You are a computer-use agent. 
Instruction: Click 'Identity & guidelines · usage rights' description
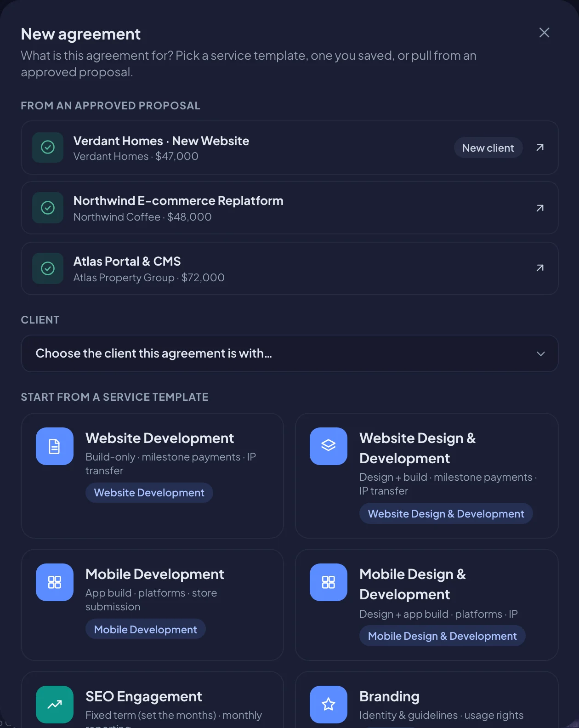(441, 715)
